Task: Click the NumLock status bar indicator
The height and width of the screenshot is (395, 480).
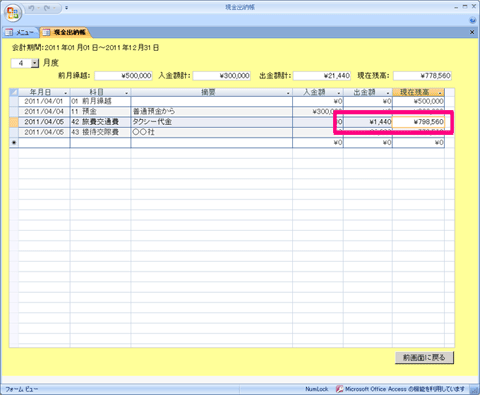Action: click(x=317, y=389)
